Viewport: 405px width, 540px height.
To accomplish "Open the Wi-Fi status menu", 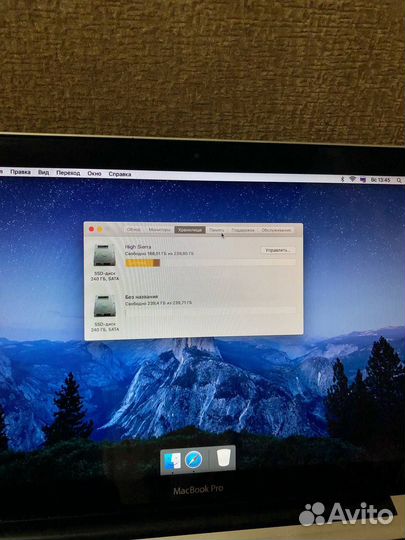I will pyautogui.click(x=352, y=179).
